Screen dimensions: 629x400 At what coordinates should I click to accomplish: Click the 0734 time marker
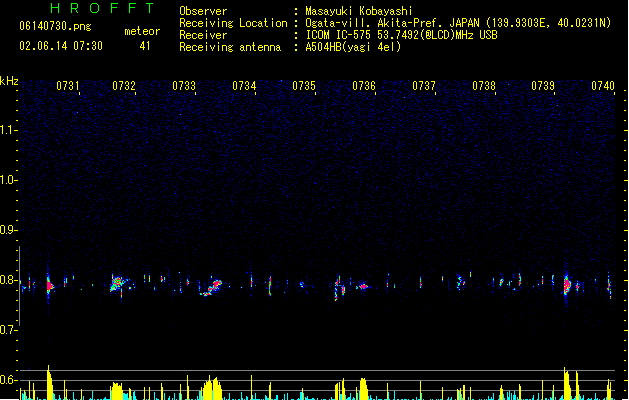click(x=244, y=86)
